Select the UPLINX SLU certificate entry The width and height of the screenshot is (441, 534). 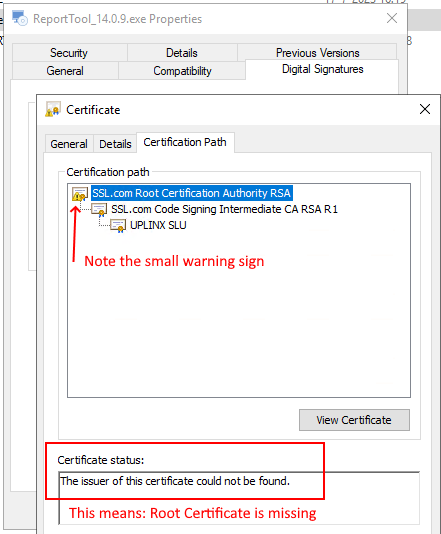pyautogui.click(x=158, y=225)
